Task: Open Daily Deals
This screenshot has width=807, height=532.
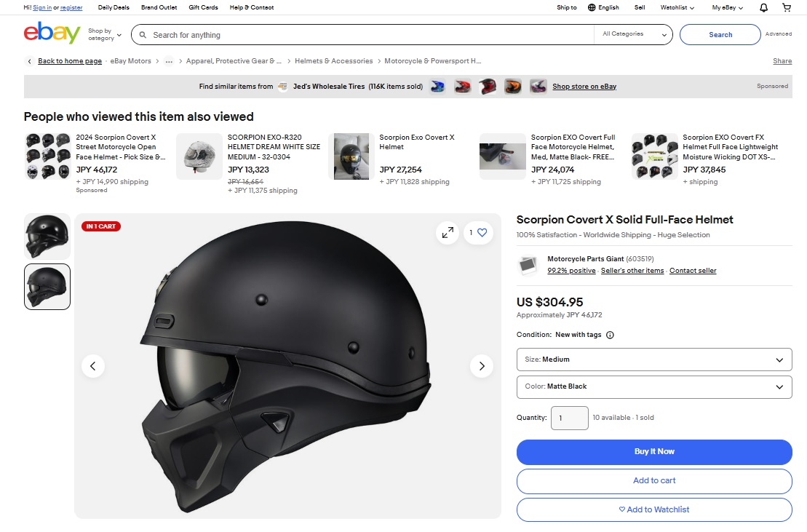Action: click(x=114, y=8)
